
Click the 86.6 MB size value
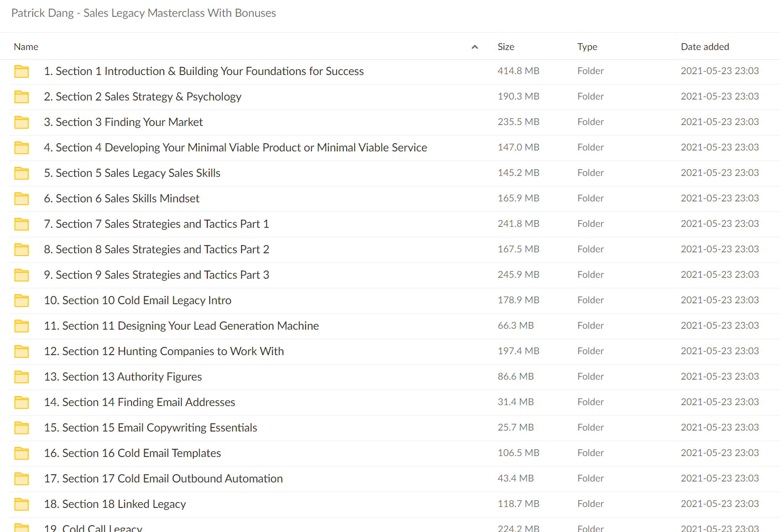(516, 376)
